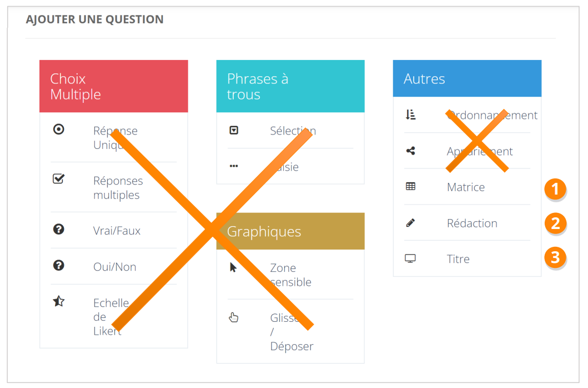Click the Appariement share-nodes icon
Viewport: 588px width, 388px height.
coord(410,151)
